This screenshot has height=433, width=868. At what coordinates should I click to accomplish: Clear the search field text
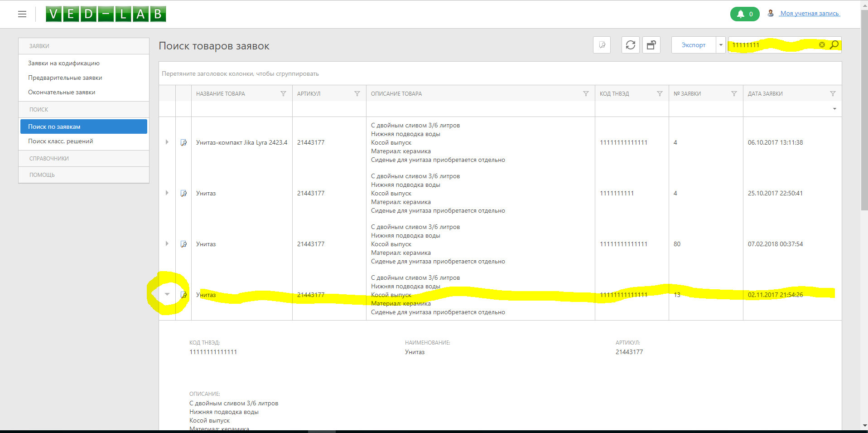pos(822,44)
